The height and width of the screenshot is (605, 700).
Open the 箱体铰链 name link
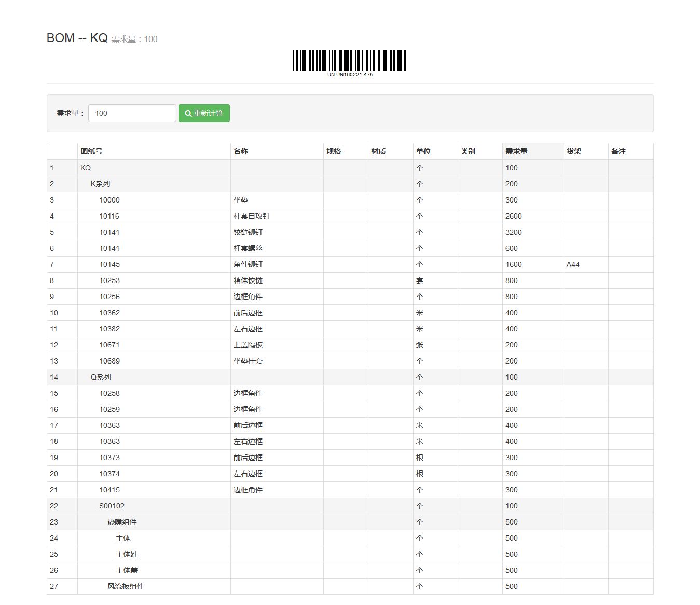[x=248, y=280]
